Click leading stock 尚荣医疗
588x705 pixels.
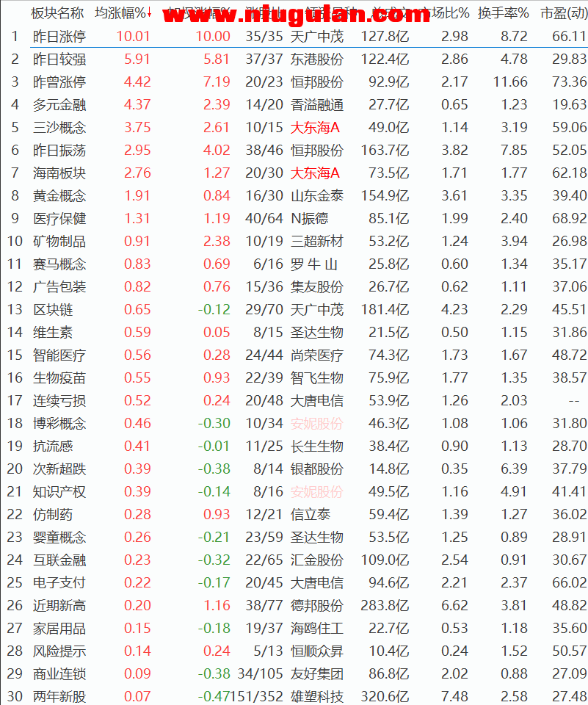click(317, 355)
